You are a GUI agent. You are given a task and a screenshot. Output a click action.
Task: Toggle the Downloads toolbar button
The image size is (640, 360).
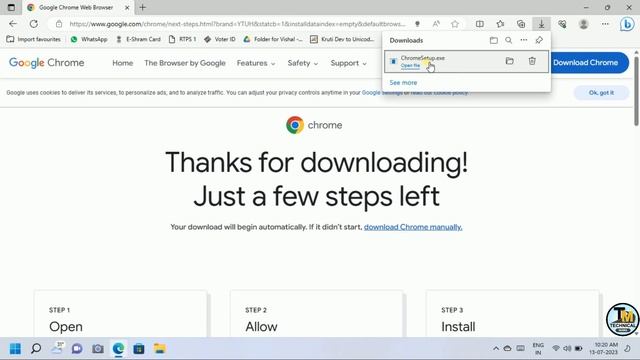click(541, 24)
